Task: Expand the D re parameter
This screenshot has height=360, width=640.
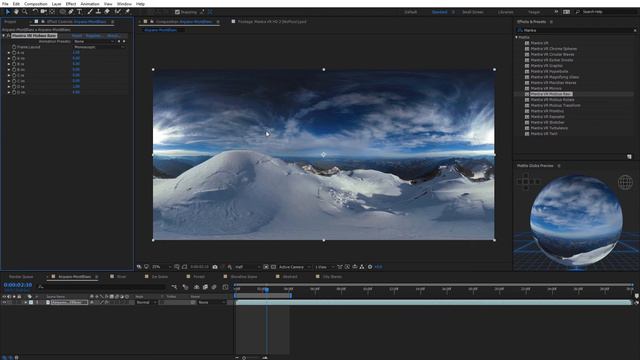Action: 9,87
